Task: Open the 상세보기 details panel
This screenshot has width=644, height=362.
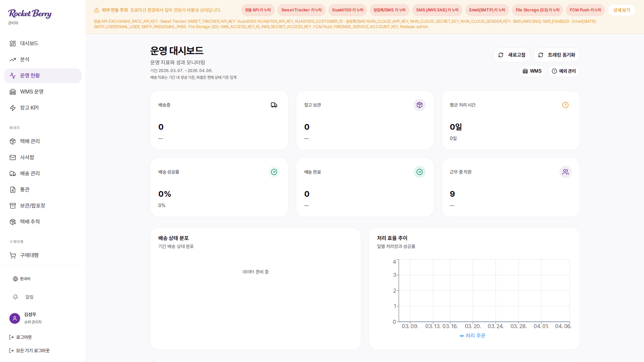Action: tap(621, 10)
